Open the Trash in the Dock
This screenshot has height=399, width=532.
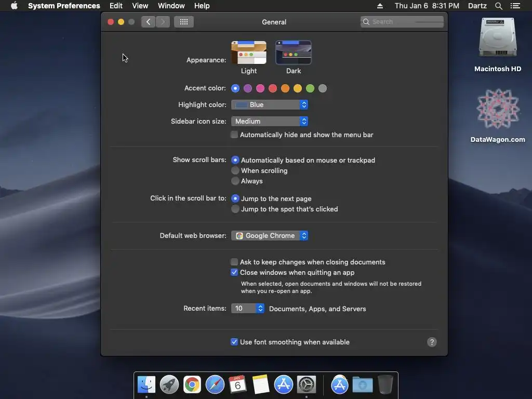[385, 384]
